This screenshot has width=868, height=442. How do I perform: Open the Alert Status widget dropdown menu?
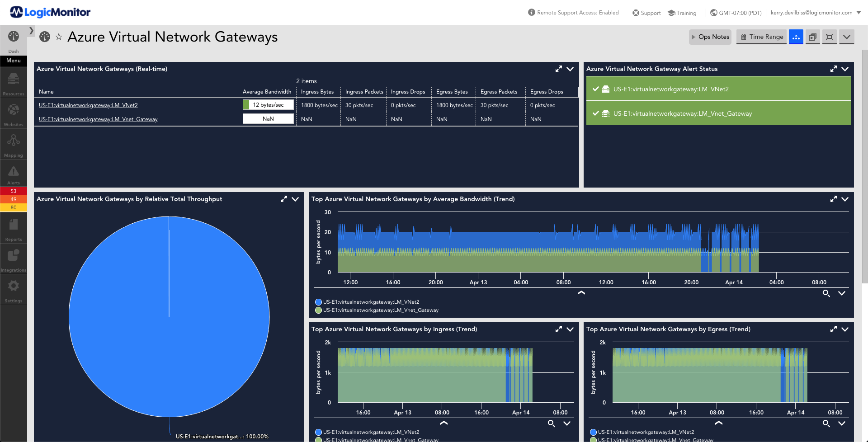coord(845,69)
